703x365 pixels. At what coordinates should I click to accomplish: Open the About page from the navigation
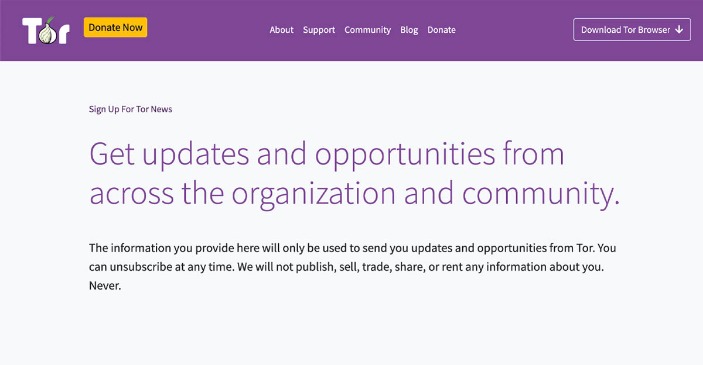[281, 30]
